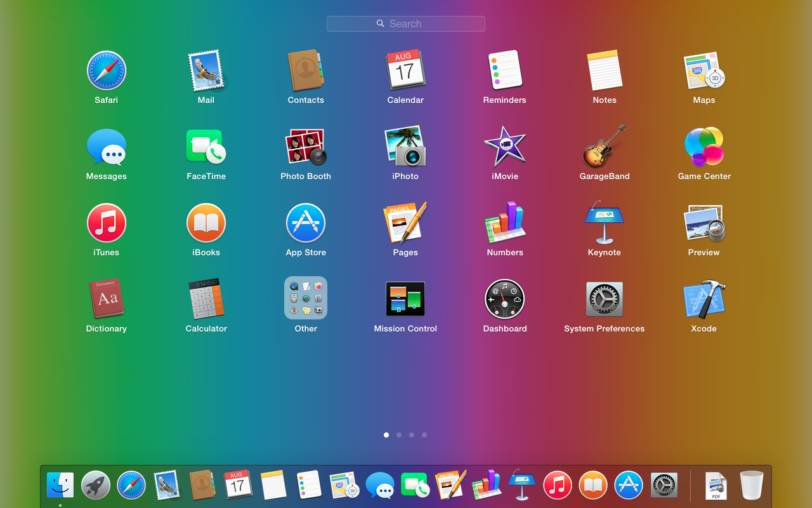Open Pages from the Dock
The image size is (812, 508).
(x=451, y=486)
